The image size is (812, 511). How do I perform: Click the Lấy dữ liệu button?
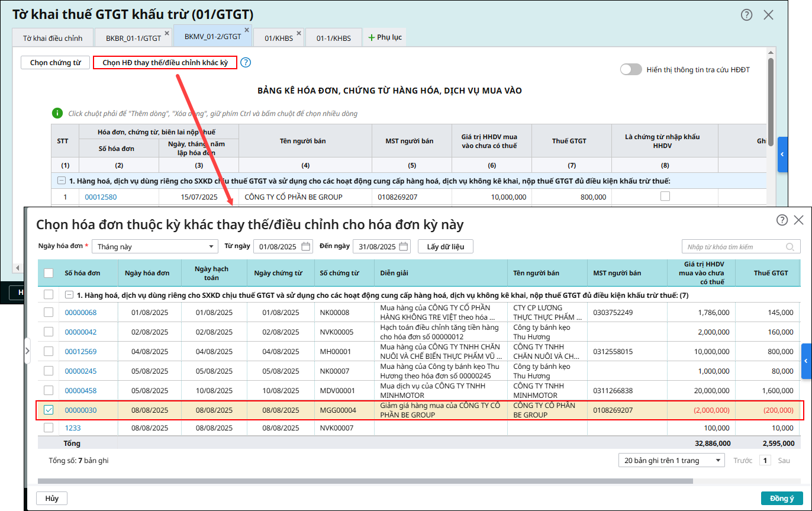(445, 247)
